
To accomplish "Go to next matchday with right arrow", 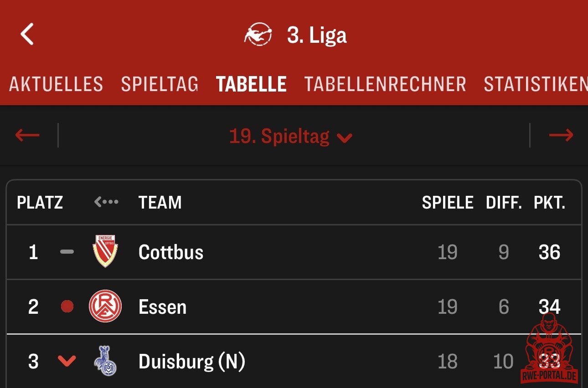I will point(561,135).
